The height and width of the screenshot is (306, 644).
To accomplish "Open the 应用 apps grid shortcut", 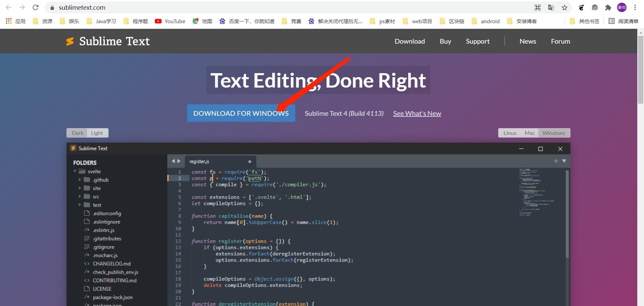I will click(x=15, y=21).
